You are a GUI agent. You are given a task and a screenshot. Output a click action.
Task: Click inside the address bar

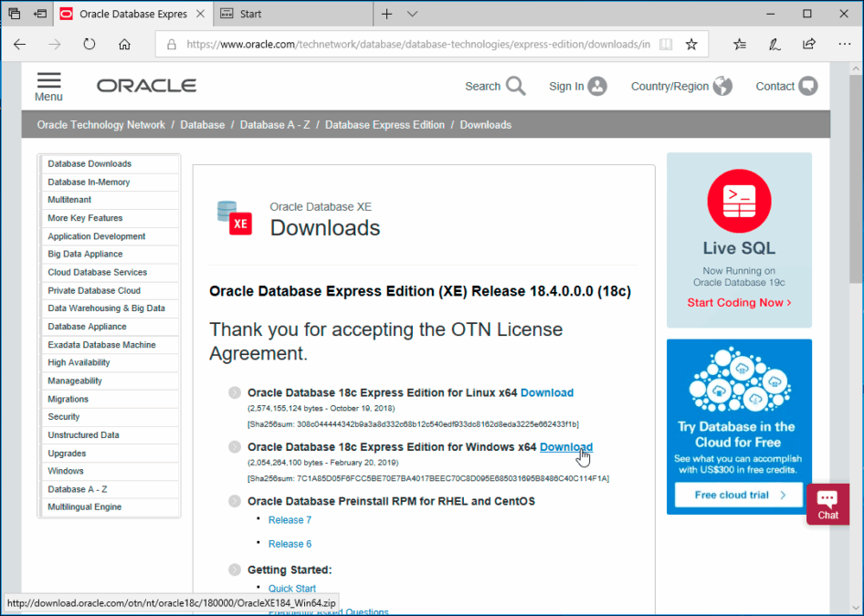click(x=411, y=44)
